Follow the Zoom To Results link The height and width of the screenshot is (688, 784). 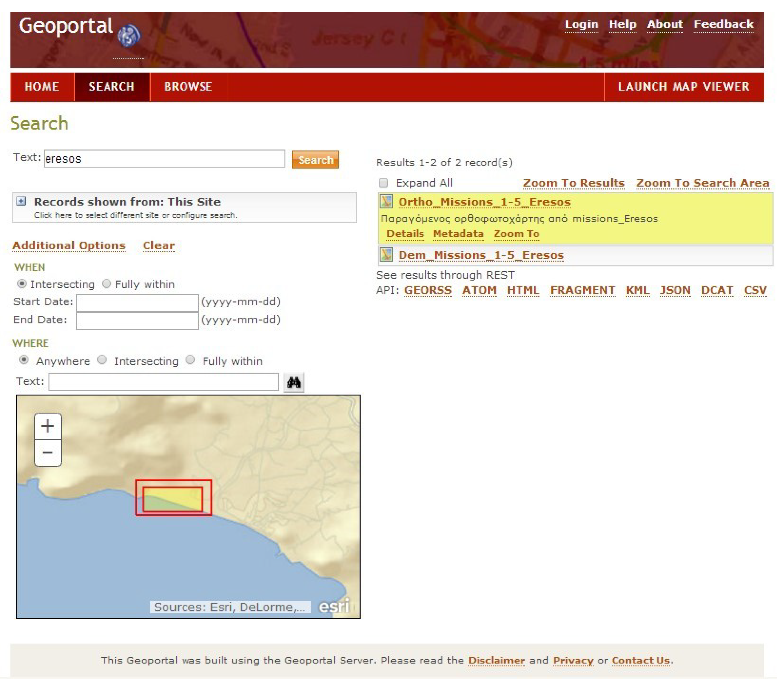pos(574,183)
